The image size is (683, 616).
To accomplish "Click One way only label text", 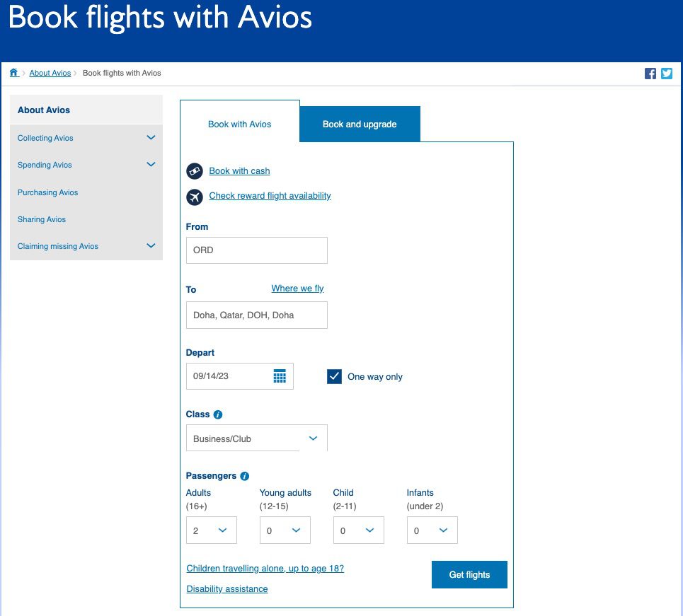I will pos(375,377).
